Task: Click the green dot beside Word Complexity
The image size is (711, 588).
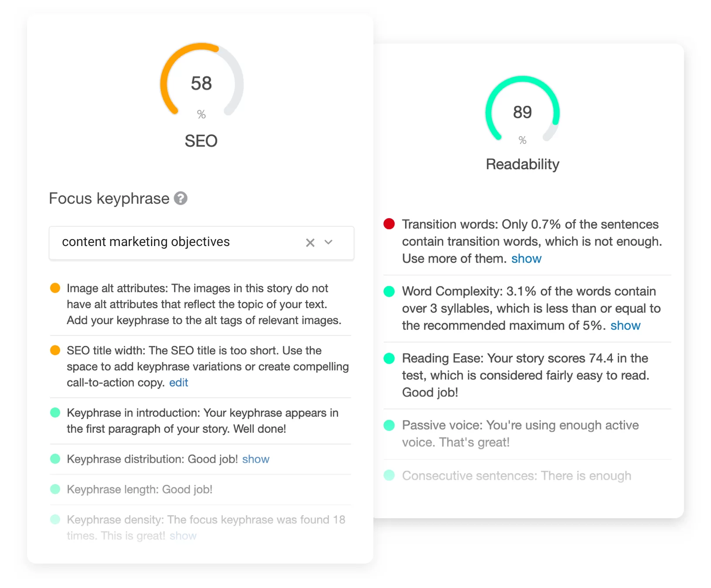Action: pyautogui.click(x=389, y=291)
